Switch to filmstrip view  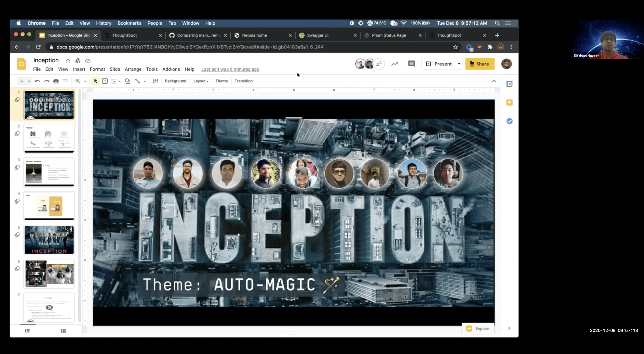(27, 331)
